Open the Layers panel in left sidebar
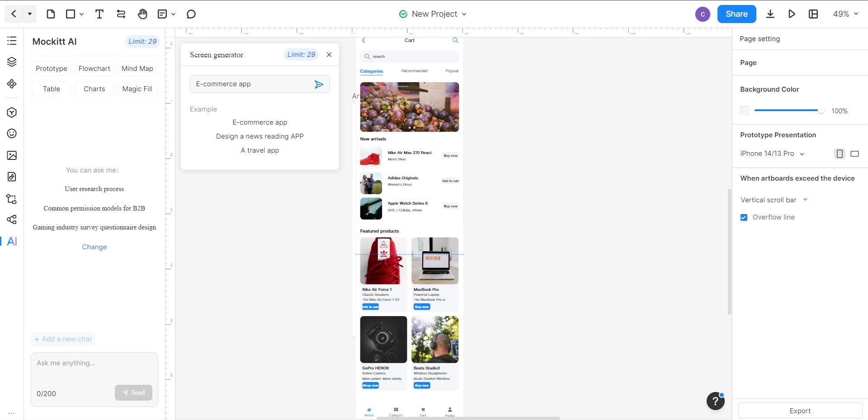Image resolution: width=868 pixels, height=420 pixels. point(12,62)
